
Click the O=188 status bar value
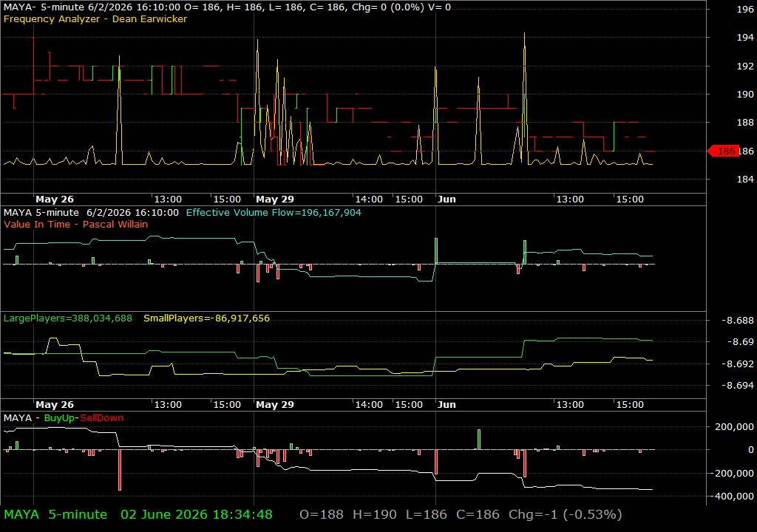[x=322, y=514]
